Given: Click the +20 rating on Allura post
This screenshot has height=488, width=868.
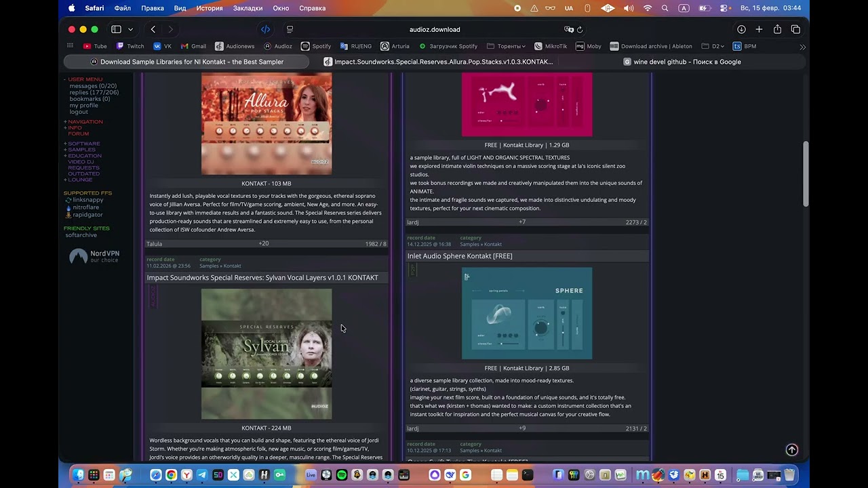Looking at the screenshot, I should [x=264, y=243].
